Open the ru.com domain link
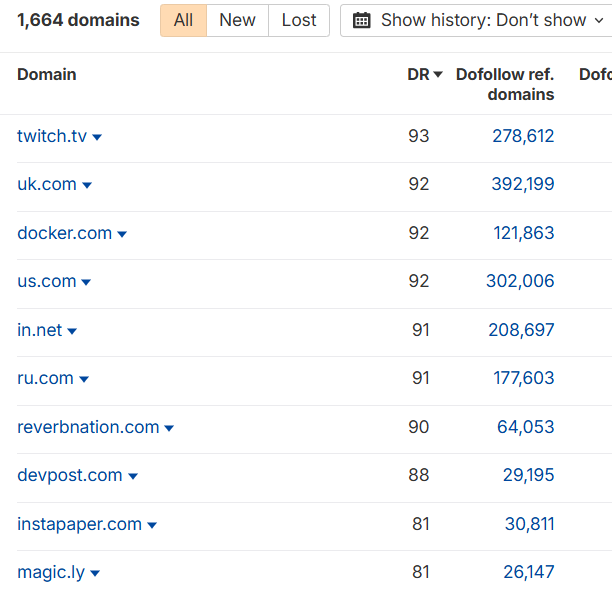 click(45, 378)
